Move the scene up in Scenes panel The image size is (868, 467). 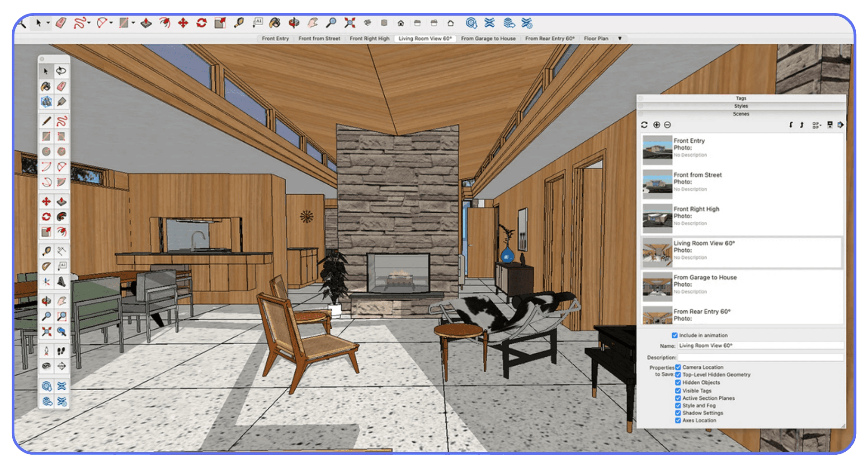tap(802, 125)
